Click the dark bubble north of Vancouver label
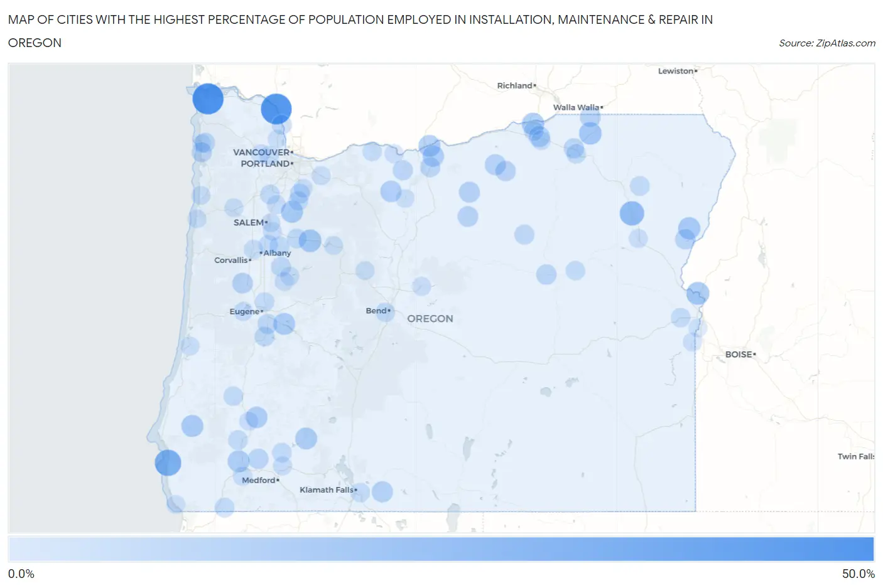This screenshot has width=883, height=588. [x=276, y=109]
